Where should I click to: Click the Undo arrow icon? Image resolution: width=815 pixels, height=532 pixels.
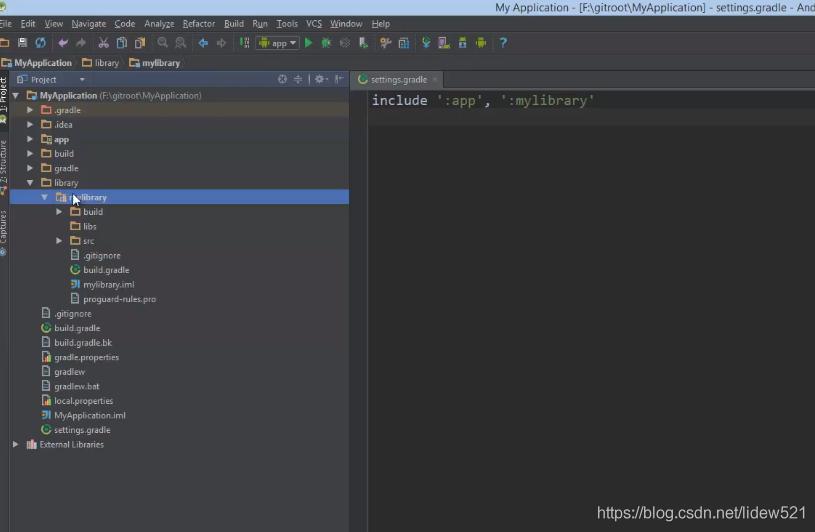point(63,43)
